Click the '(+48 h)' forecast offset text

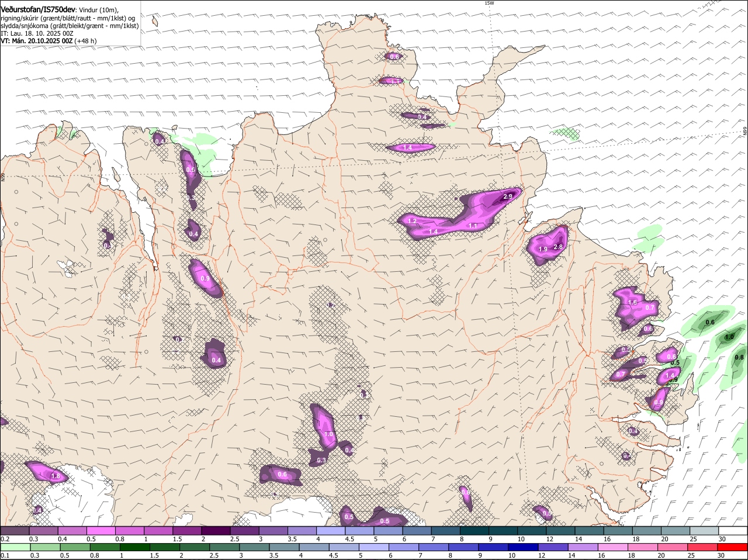point(85,41)
